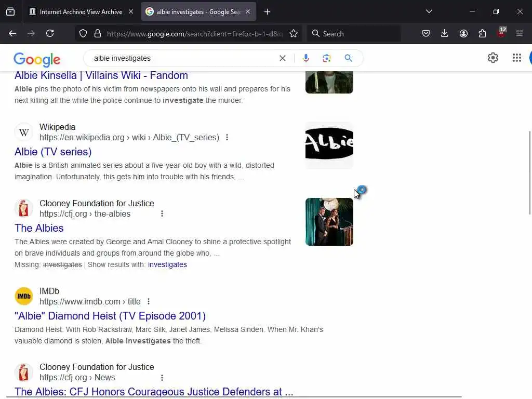Click The Albies event photo thumbnail
The image size is (532, 399).
point(329,221)
